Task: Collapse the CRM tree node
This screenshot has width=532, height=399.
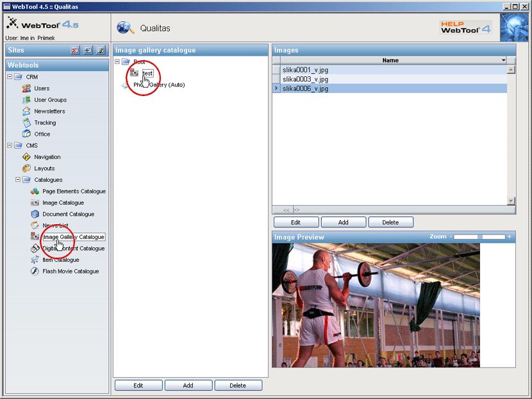Action: point(10,77)
